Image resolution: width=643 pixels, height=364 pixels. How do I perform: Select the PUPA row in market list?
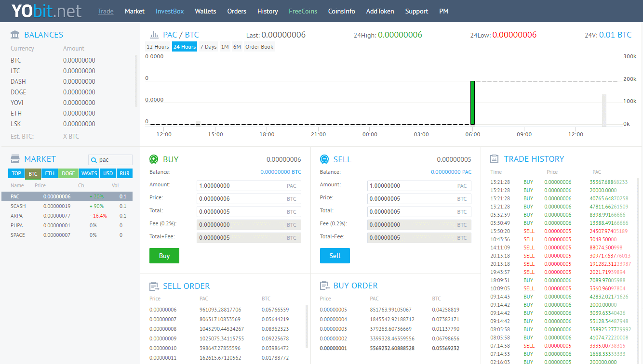[x=67, y=225]
